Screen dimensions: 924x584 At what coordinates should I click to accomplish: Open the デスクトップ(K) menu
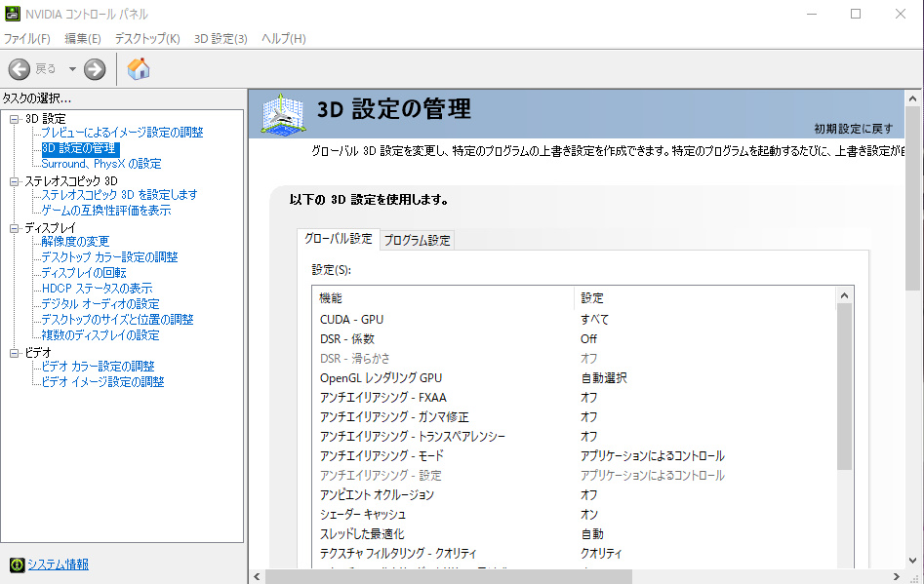[147, 39]
